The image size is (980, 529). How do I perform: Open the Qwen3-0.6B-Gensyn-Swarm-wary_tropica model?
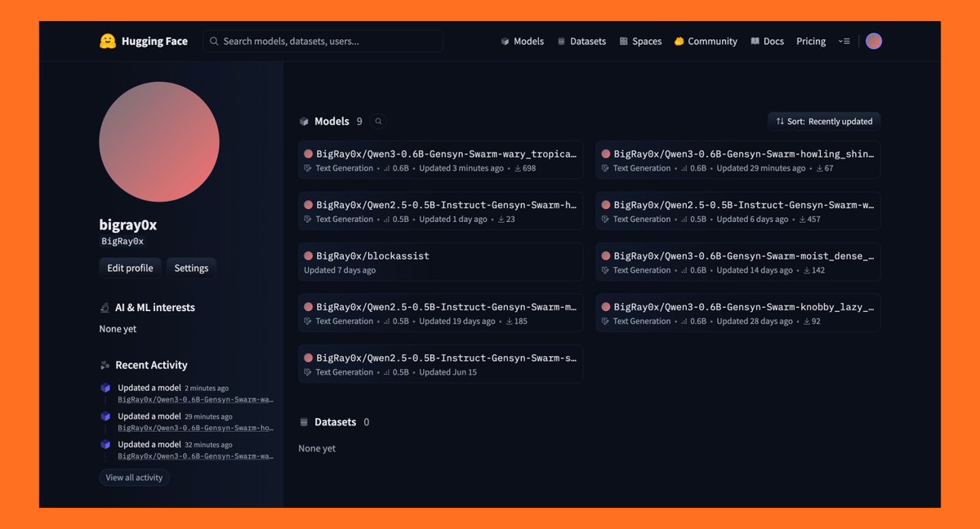[441, 160]
